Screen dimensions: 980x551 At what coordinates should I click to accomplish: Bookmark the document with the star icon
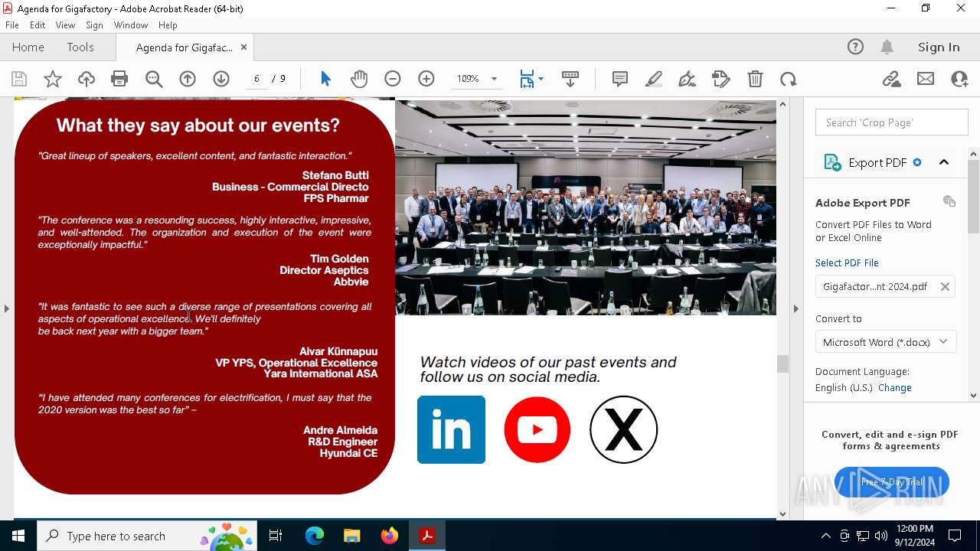pyautogui.click(x=53, y=79)
